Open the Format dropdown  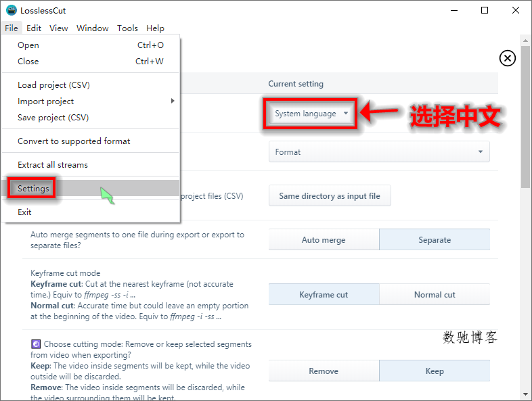(379, 152)
